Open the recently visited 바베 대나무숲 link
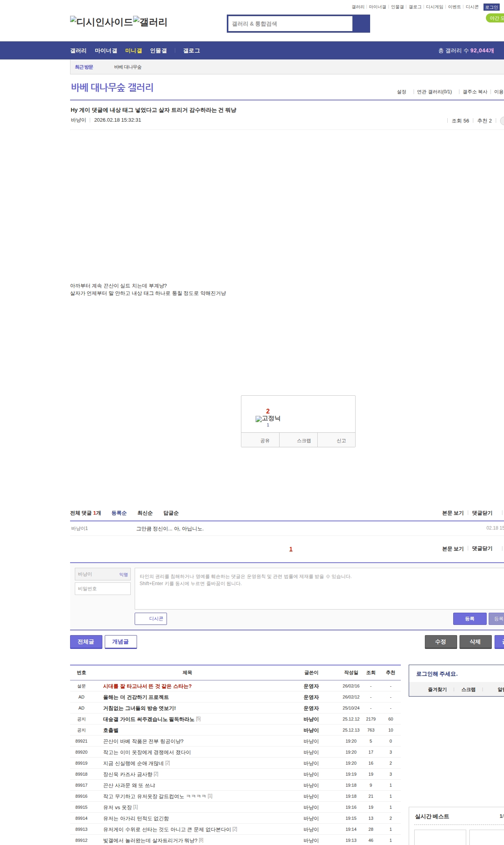 coord(128,67)
